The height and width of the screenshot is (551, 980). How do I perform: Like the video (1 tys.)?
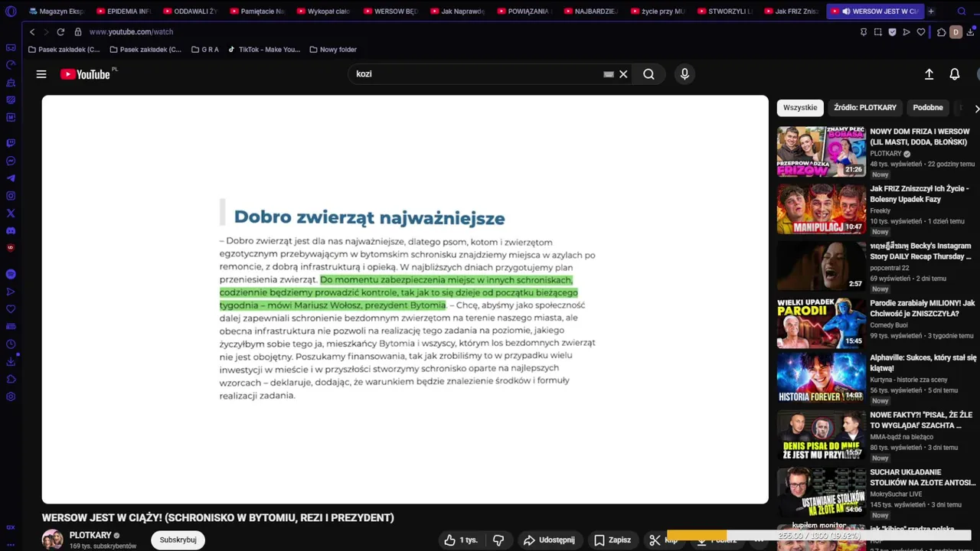[461, 540]
